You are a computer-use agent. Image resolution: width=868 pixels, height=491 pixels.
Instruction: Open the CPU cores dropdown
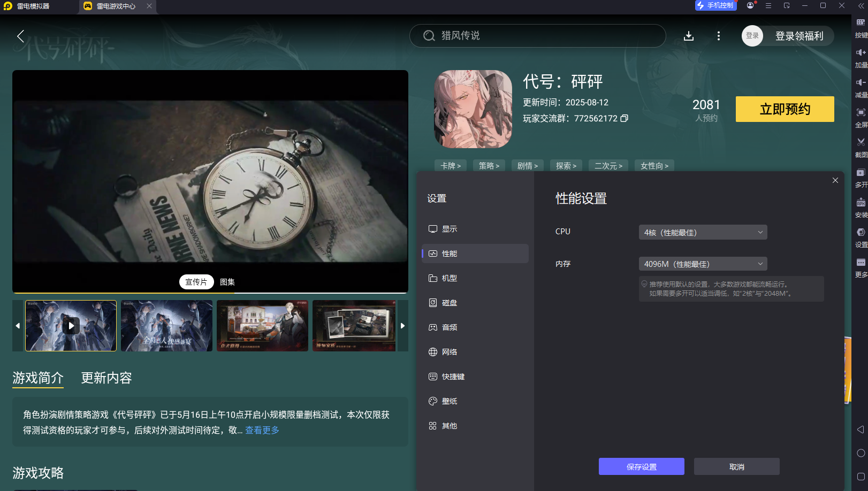[703, 232]
